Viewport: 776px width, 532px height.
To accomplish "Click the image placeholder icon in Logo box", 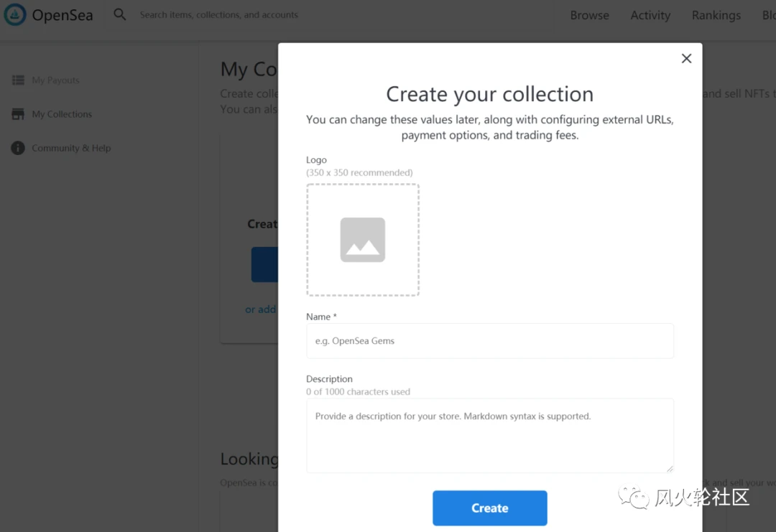I will (x=363, y=240).
